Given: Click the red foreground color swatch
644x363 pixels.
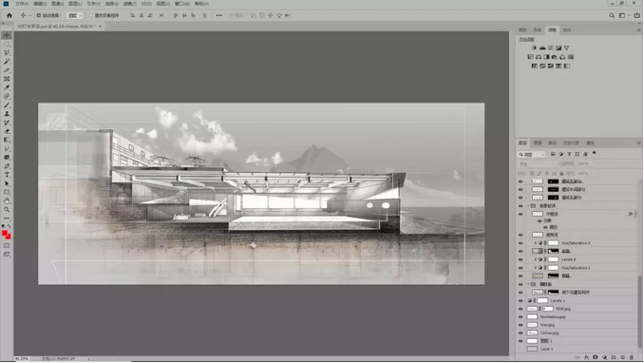Looking at the screenshot, I should click(x=5, y=234).
